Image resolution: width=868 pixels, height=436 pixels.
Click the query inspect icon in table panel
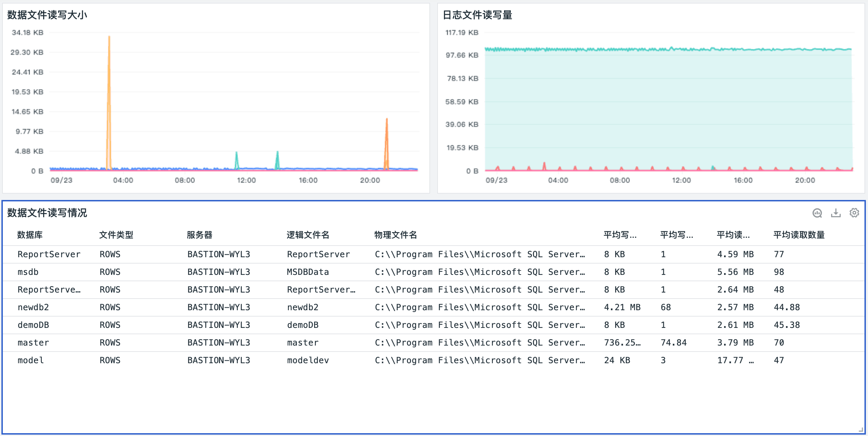click(x=817, y=213)
